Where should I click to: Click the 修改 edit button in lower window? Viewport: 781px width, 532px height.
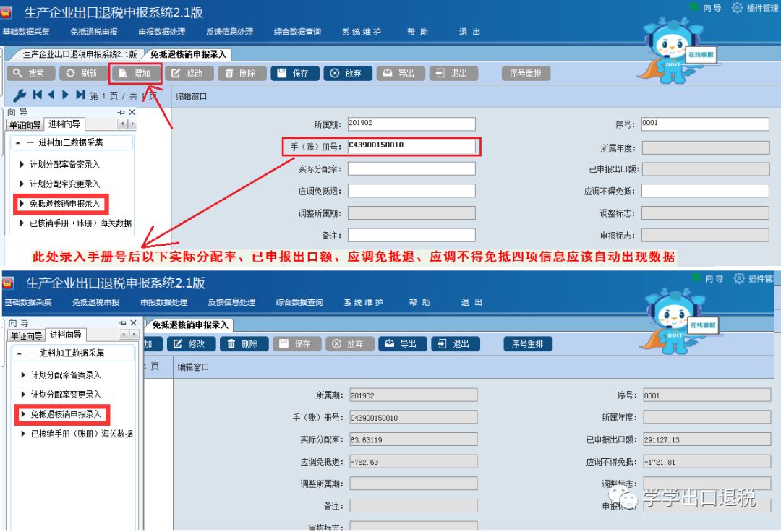click(191, 344)
